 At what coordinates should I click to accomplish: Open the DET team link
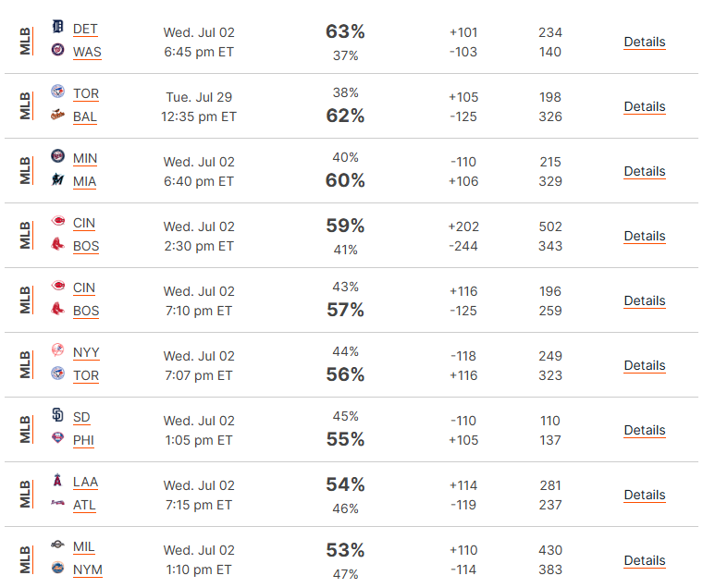point(85,30)
